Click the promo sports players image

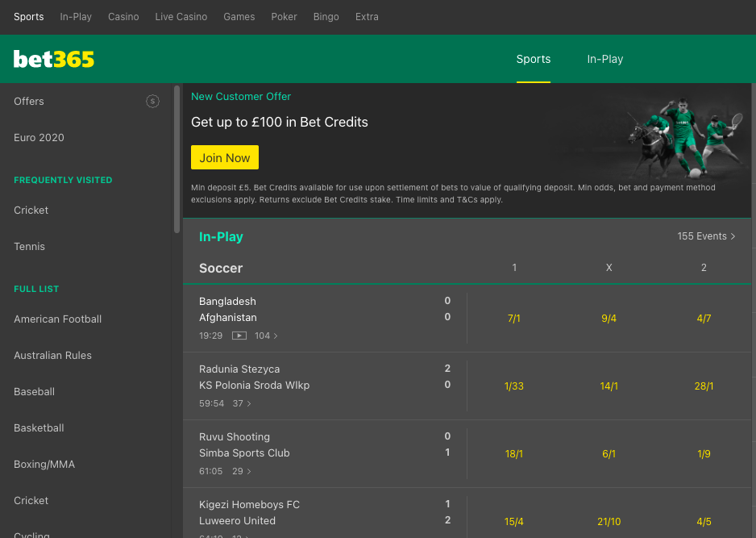click(x=687, y=138)
